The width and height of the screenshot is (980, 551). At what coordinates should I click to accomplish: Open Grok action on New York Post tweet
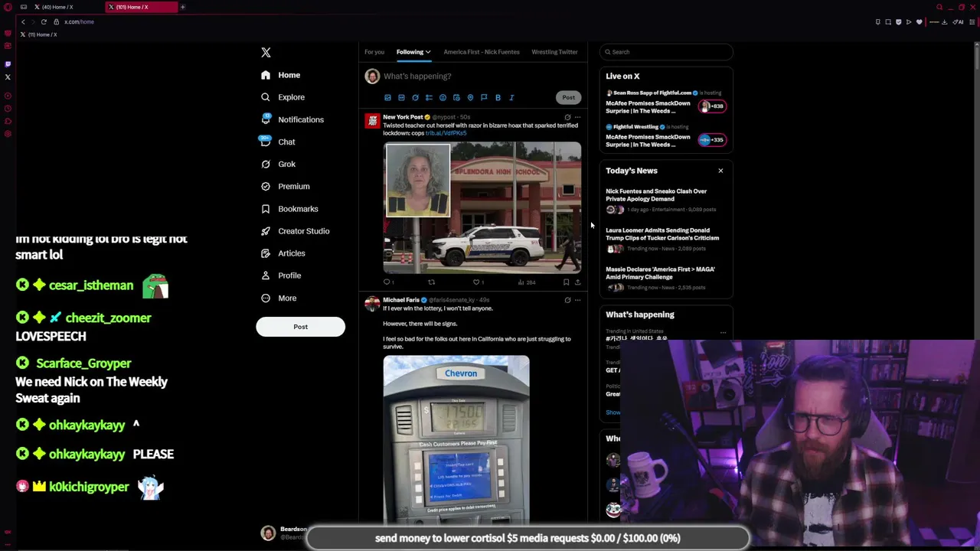pos(567,117)
